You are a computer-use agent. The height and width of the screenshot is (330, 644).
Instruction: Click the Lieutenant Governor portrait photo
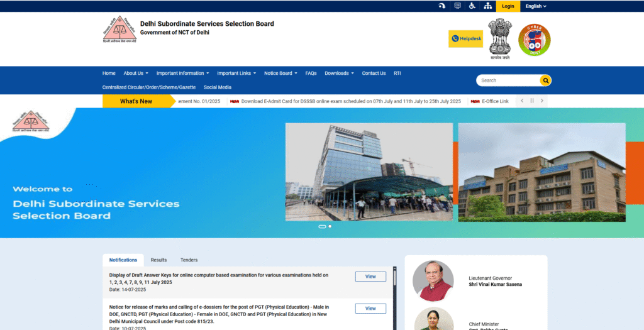point(433,281)
